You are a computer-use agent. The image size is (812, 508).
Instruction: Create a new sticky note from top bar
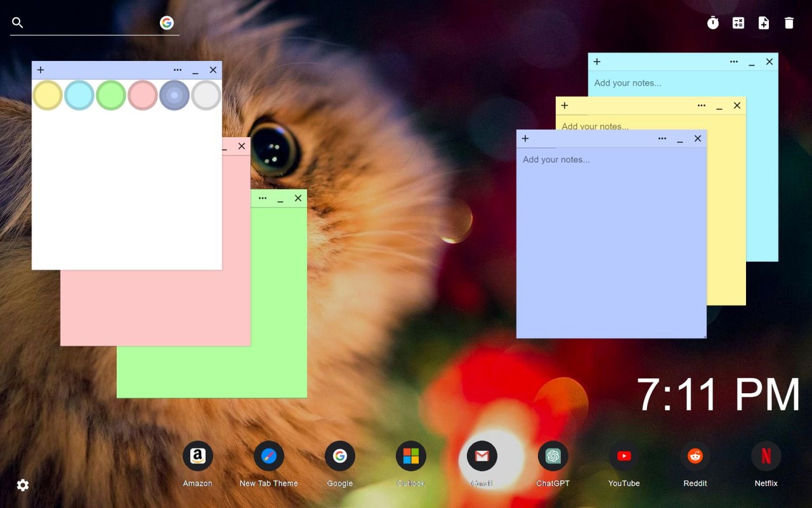pyautogui.click(x=764, y=23)
